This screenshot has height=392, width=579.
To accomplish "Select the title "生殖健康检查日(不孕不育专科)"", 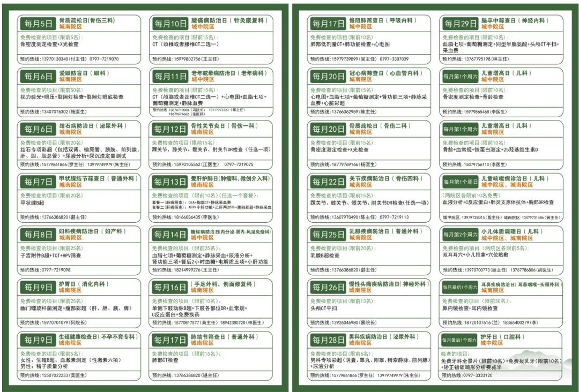I will (98, 337).
